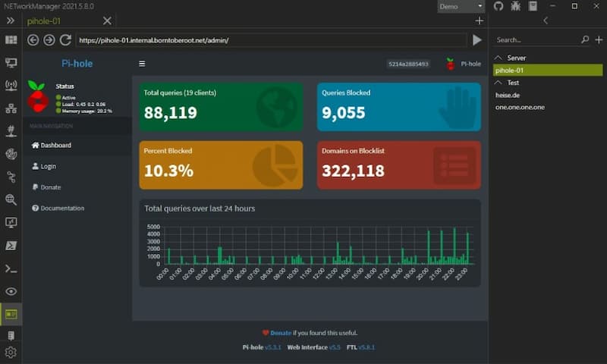
Task: Click the Pi-hole v5.3.1 version link
Action: pos(273,347)
